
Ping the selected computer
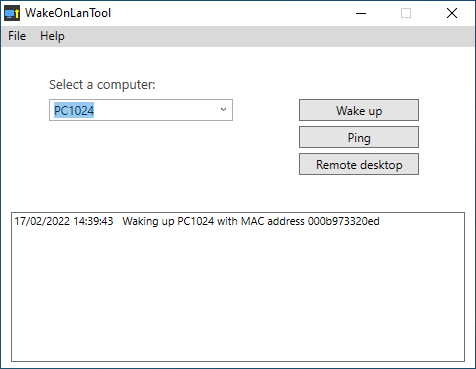(x=359, y=137)
